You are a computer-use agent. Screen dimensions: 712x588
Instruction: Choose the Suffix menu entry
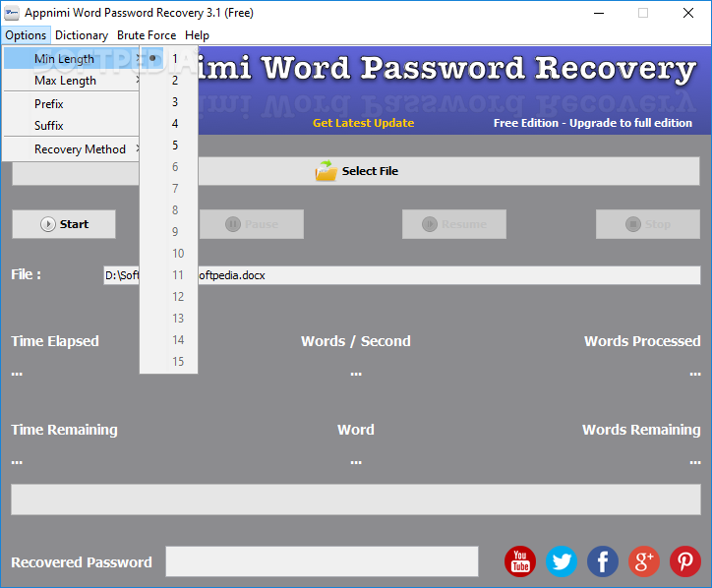tap(71, 126)
